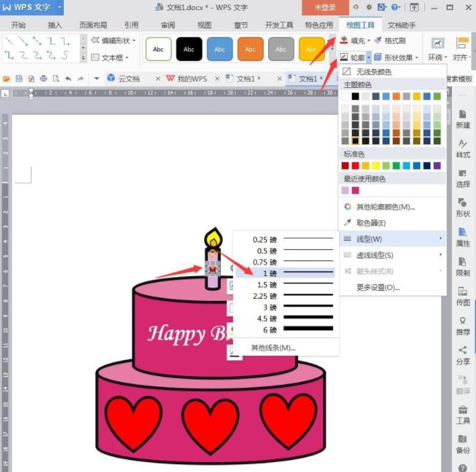Image resolution: width=476 pixels, height=472 pixels.
Task: Open the WPS 文字 application menu arrow
Action: click(60, 7)
